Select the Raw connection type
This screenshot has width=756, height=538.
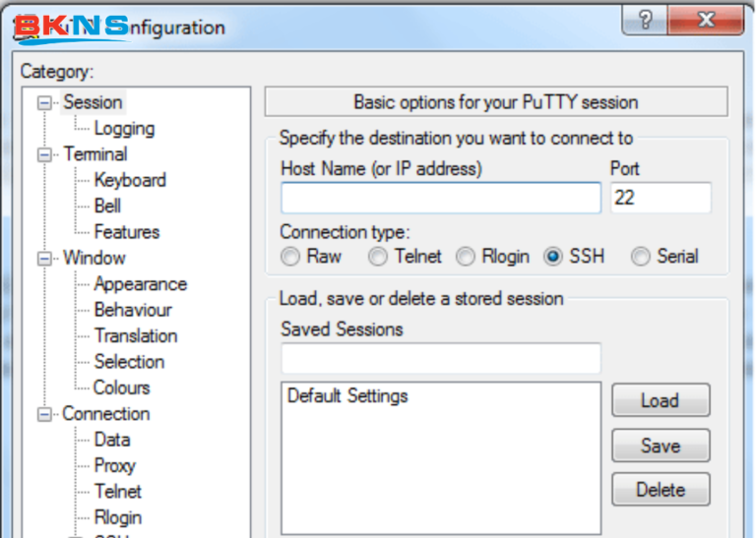[x=290, y=257]
